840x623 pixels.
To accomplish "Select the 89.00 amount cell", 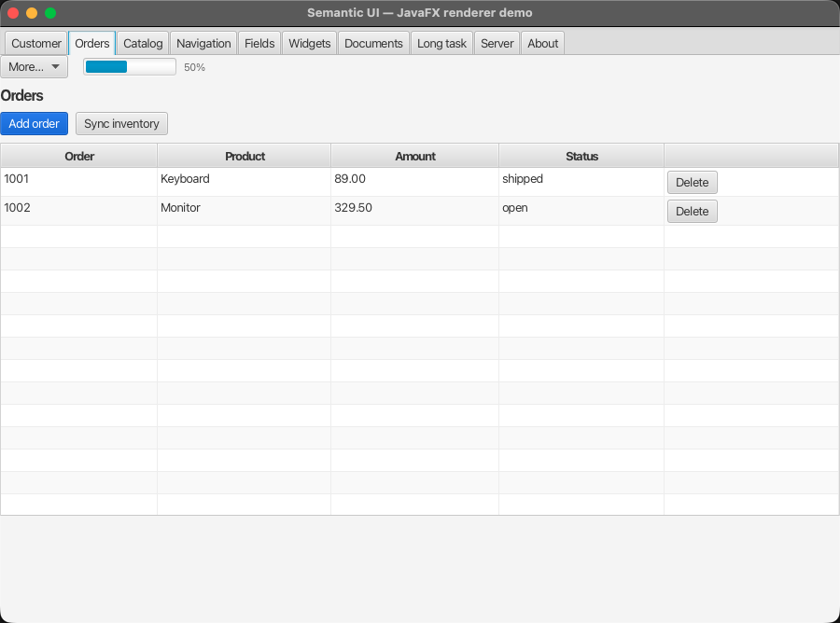I will coord(415,182).
